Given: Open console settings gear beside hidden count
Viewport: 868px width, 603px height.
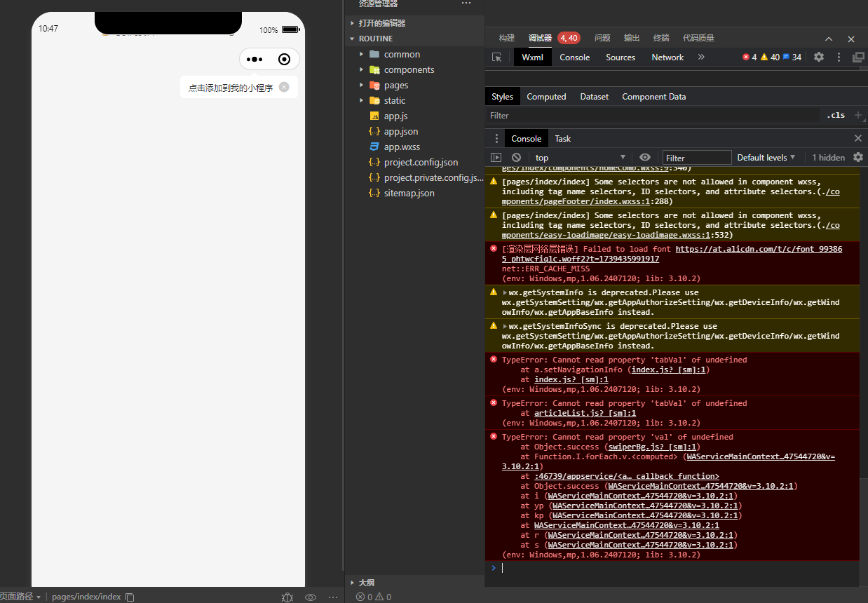Looking at the screenshot, I should click(857, 158).
